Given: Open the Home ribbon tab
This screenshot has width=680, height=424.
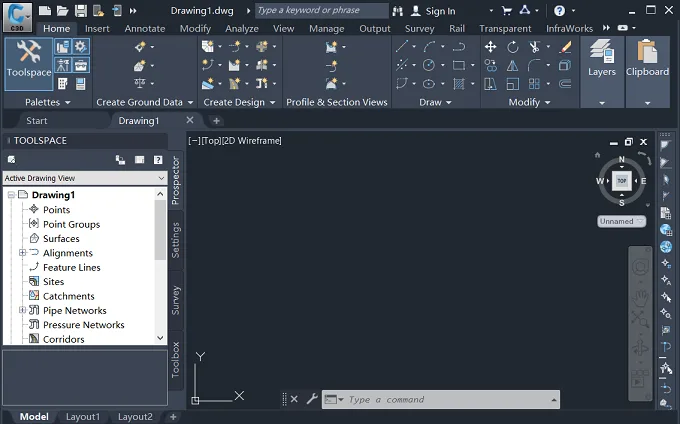Looking at the screenshot, I should (x=56, y=29).
